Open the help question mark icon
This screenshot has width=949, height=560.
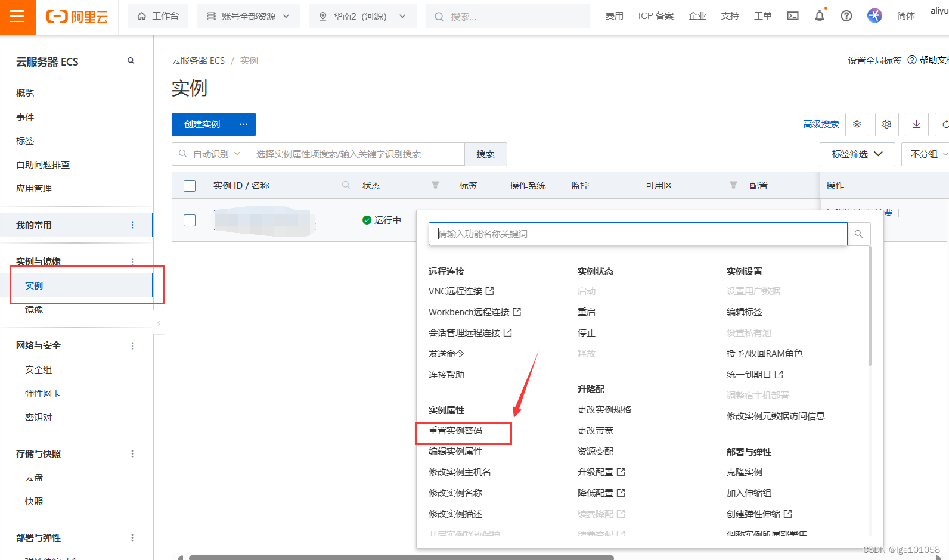846,16
